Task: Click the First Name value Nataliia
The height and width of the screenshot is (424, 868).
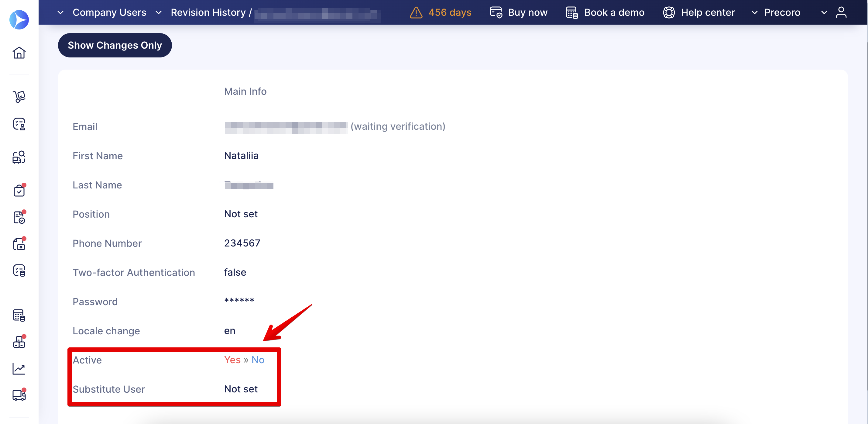Action: pos(241,156)
